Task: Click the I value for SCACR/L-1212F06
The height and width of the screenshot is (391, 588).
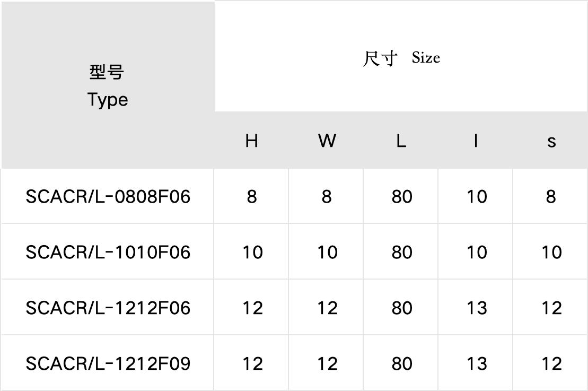Action: click(x=476, y=308)
